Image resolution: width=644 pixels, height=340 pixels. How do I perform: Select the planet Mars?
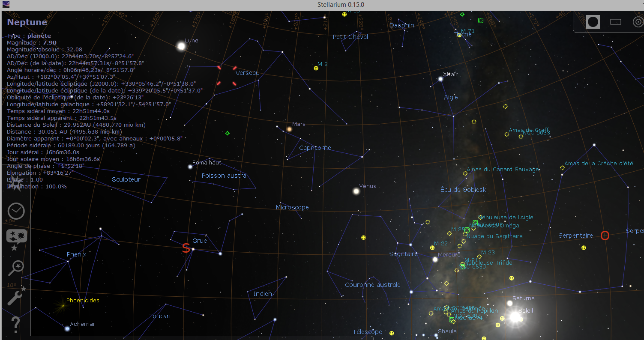(289, 129)
